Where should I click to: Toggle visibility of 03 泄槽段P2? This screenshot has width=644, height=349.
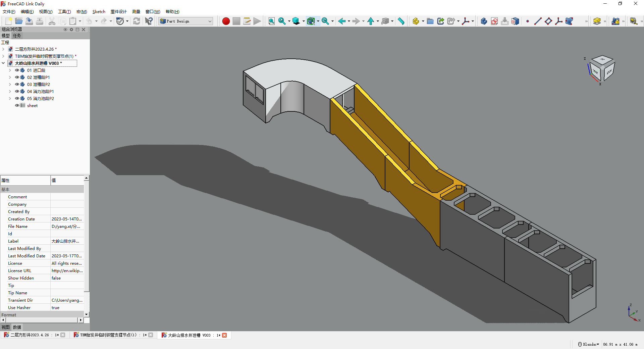[17, 84]
